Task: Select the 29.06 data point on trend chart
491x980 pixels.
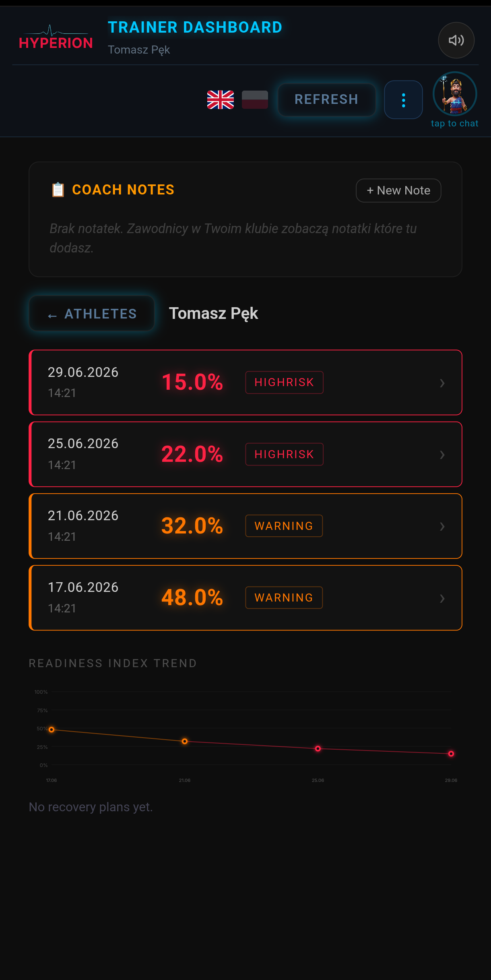Action: coord(451,754)
